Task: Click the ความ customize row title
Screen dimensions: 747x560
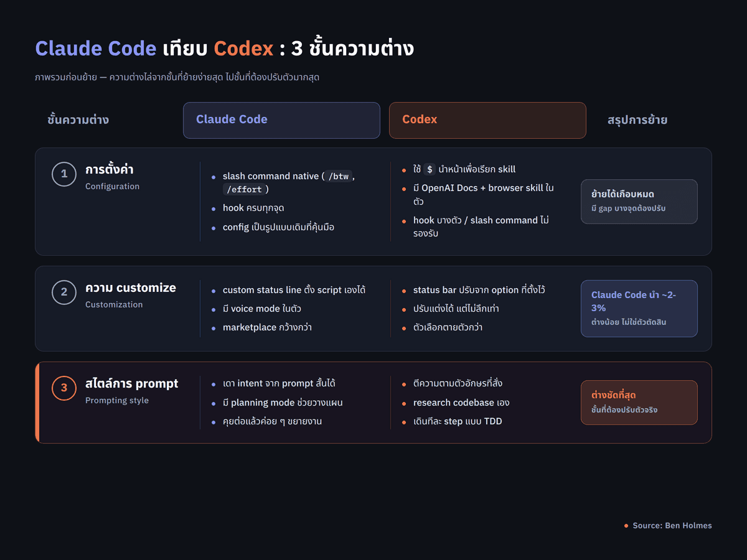Action: pos(131,288)
